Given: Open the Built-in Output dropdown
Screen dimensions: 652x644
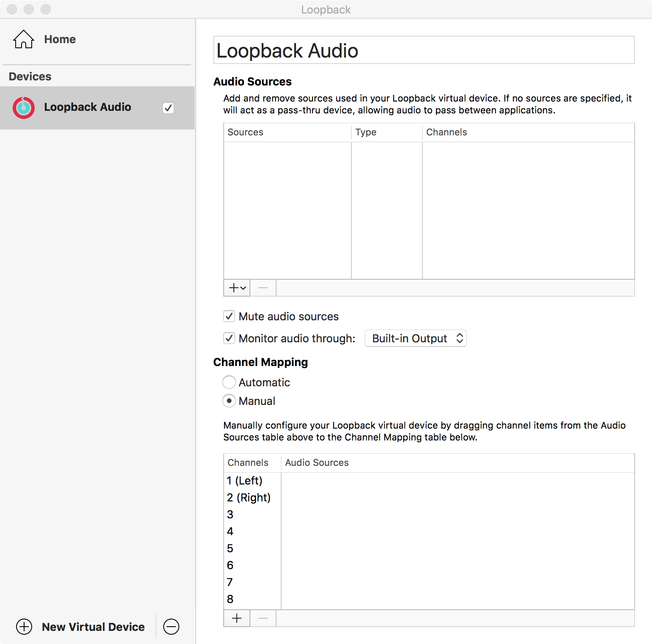Looking at the screenshot, I should [x=416, y=338].
